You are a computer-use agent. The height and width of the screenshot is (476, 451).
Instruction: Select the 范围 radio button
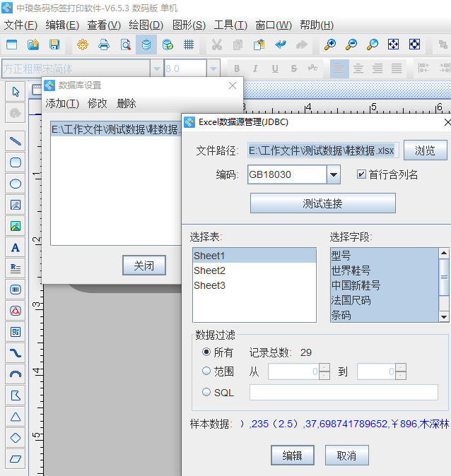coord(206,371)
